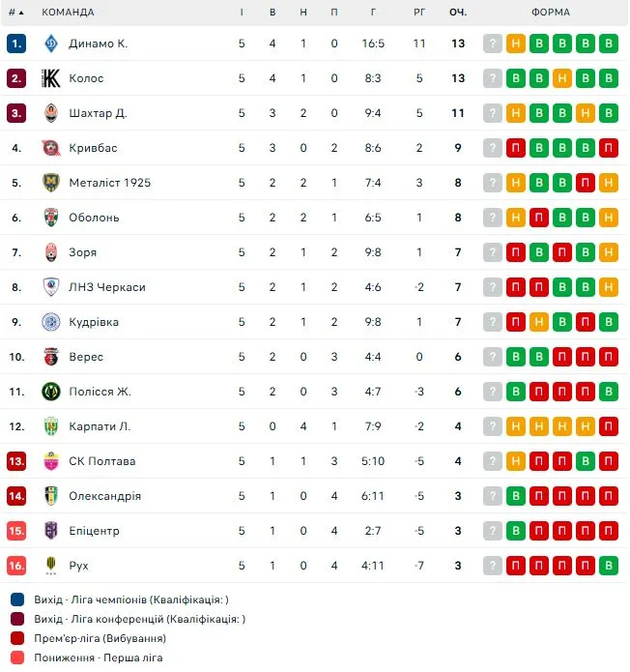Sort by the РГ goal difference header
630x672 pixels.
coord(419,13)
